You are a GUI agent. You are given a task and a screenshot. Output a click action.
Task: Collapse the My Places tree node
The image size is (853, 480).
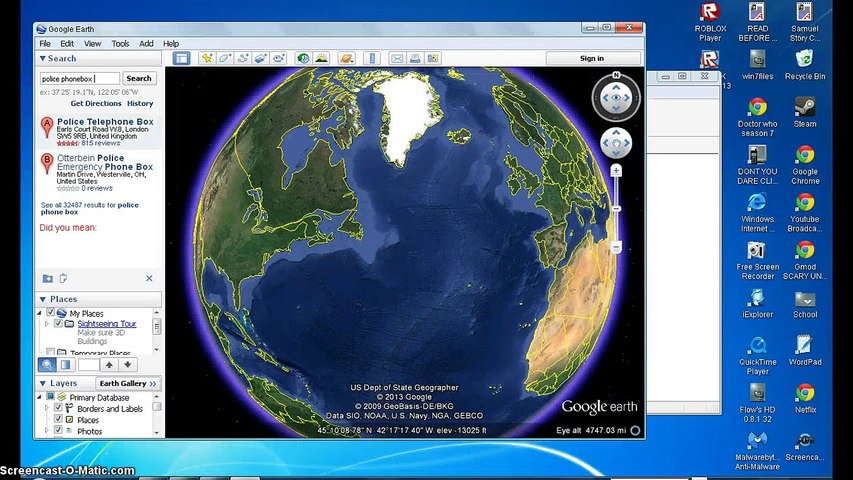coord(40,313)
